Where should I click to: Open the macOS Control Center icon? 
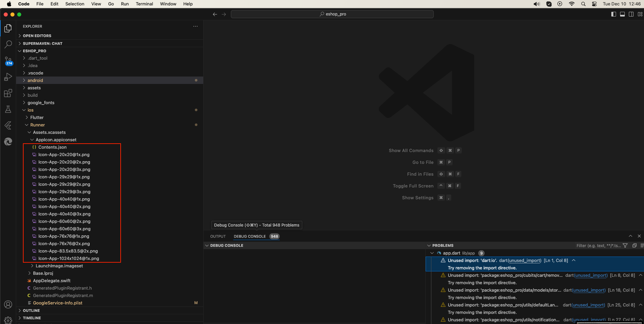tap(594, 4)
